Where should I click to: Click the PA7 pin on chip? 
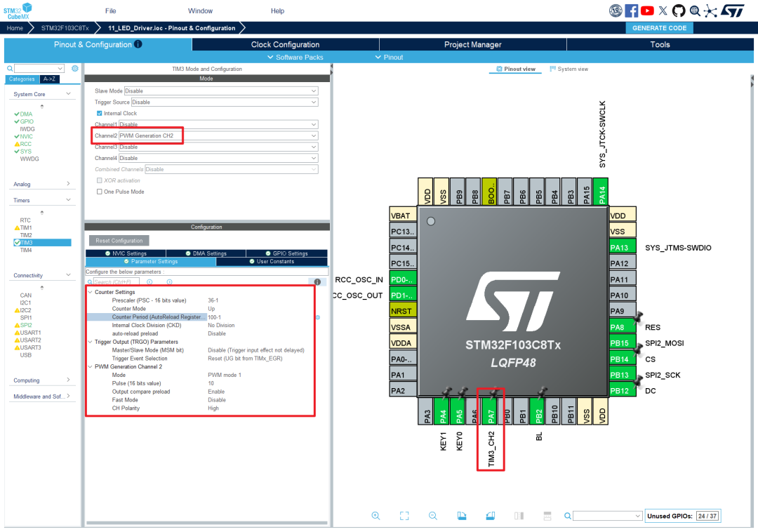(491, 412)
